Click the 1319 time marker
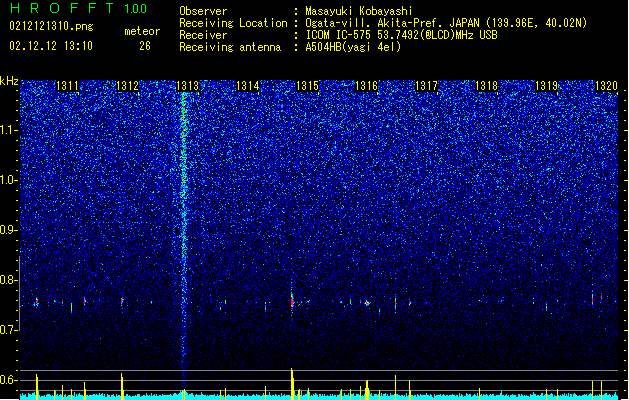This screenshot has height=400, width=629. click(546, 86)
